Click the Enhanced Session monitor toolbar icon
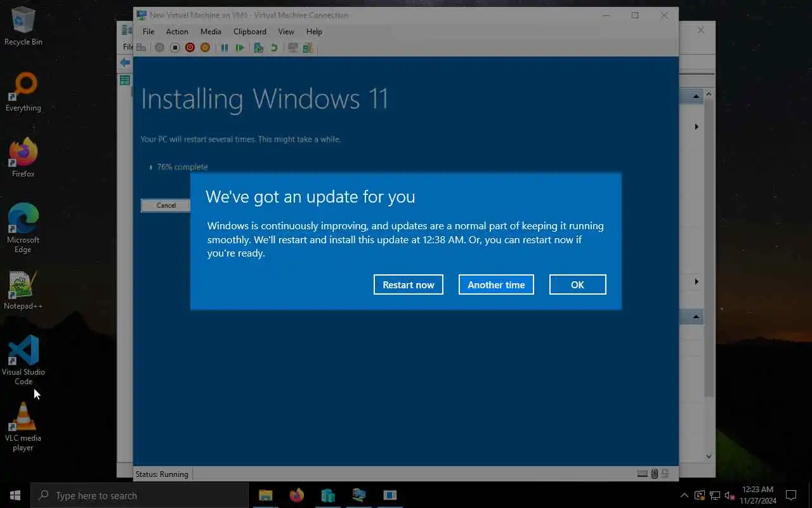 tap(292, 48)
